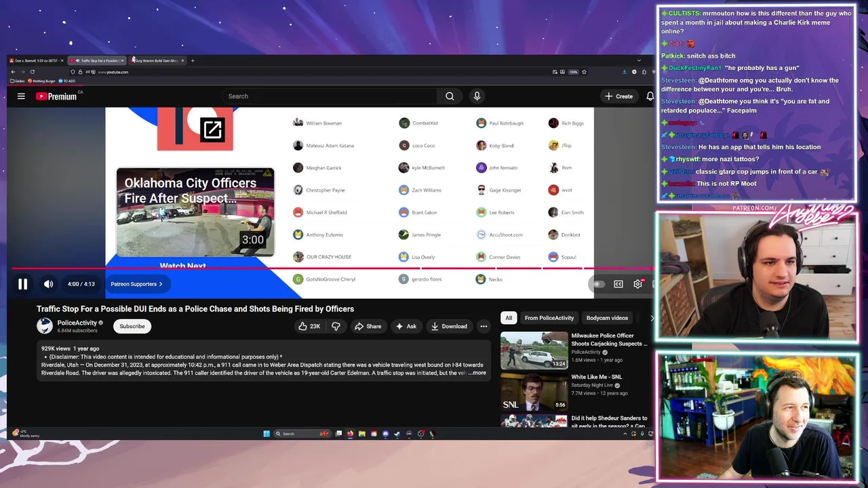Subscribe to PoliceActivity channel
The width and height of the screenshot is (868, 488).
(x=132, y=326)
